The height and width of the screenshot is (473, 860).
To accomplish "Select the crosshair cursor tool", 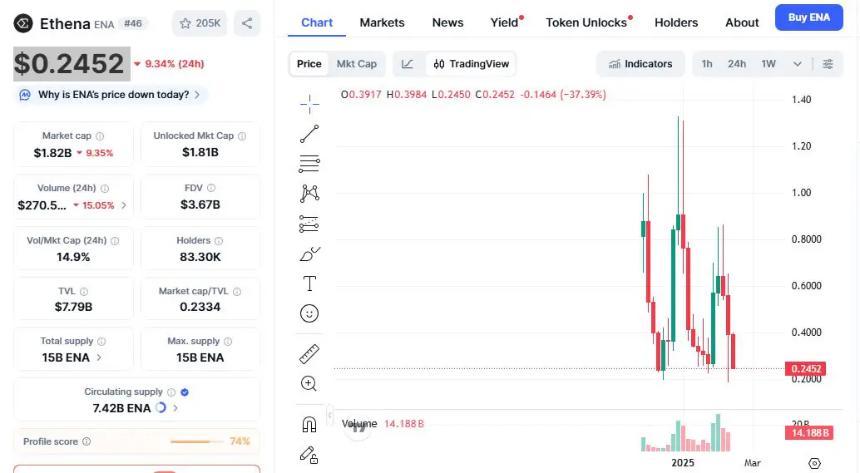I will click(x=309, y=103).
